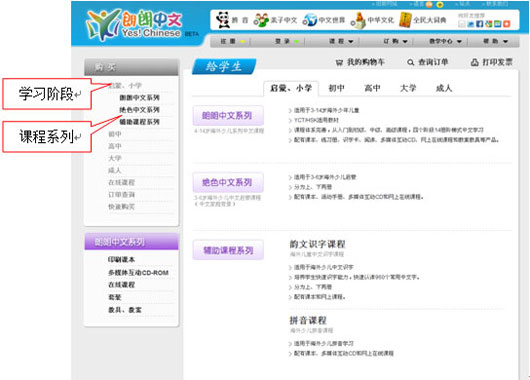Click the 韵文识字课程 heading

(317, 244)
